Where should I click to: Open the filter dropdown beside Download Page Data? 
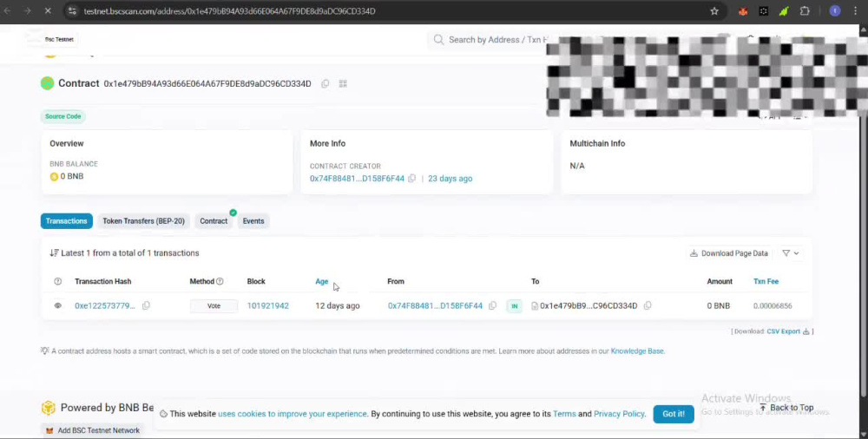[x=791, y=253]
